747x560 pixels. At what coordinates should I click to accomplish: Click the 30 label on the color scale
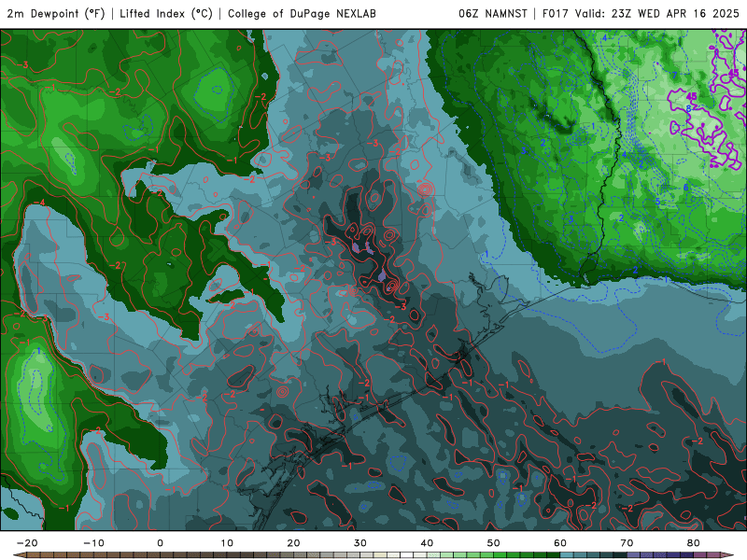tap(360, 543)
